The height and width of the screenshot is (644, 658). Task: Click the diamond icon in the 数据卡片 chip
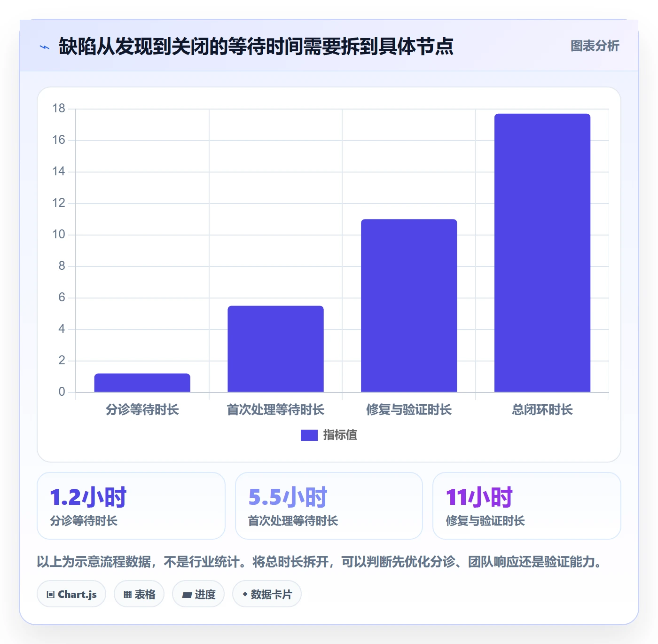(x=245, y=594)
